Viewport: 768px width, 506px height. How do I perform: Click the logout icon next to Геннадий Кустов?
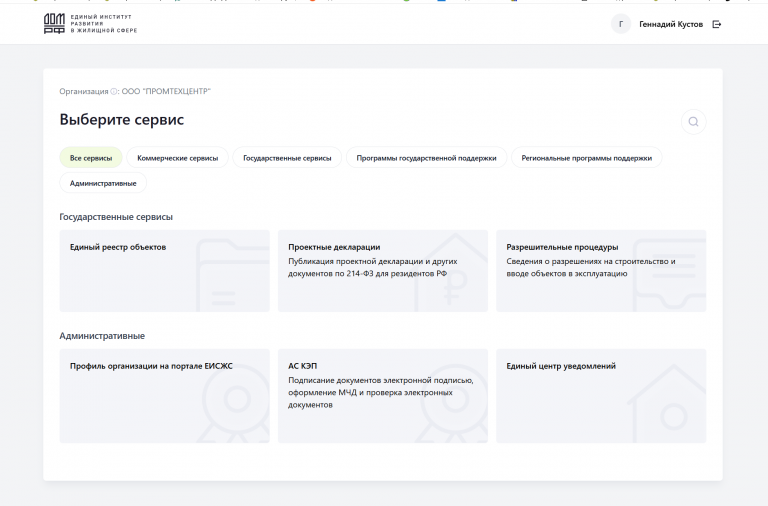point(717,24)
